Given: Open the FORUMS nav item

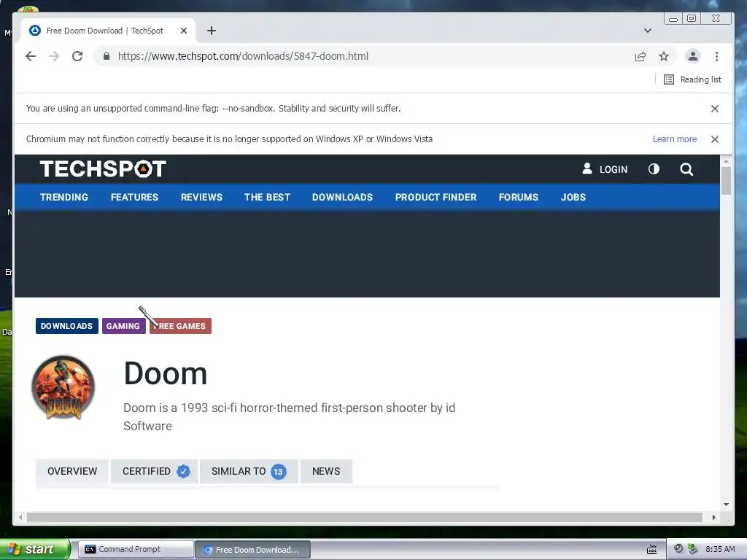Looking at the screenshot, I should pyautogui.click(x=519, y=197).
